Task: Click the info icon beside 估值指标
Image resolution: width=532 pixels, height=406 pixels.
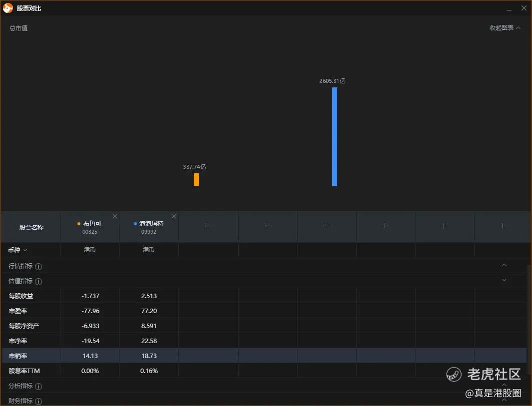Action: (38, 282)
